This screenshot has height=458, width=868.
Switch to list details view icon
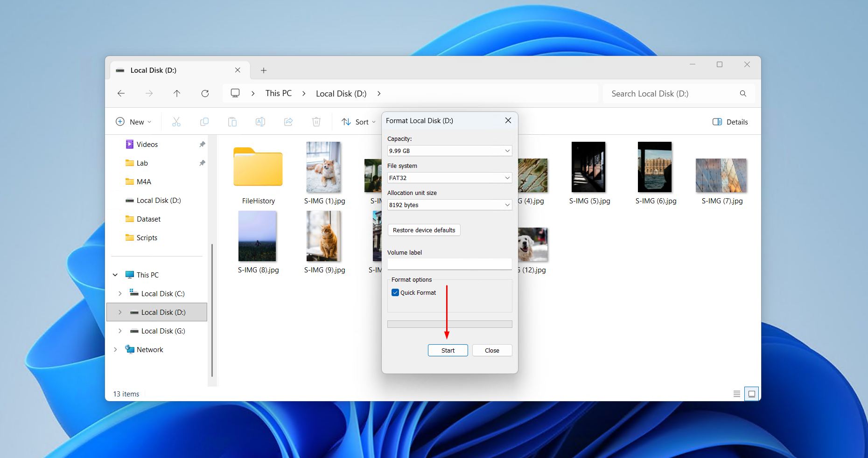[x=737, y=394]
